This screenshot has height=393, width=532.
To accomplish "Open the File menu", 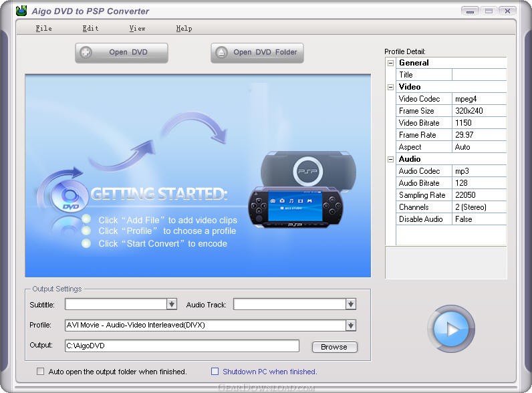I will click(x=43, y=29).
